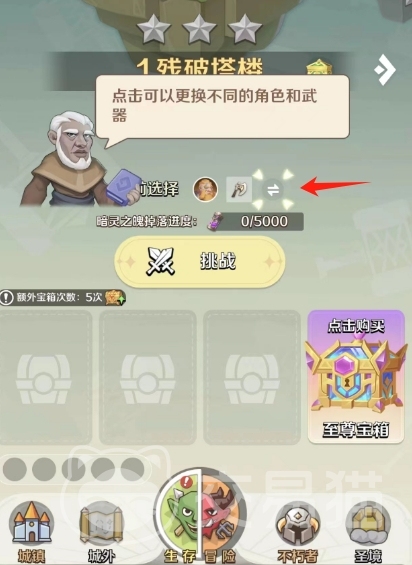Click the 挑战 challenge button

coord(200,262)
